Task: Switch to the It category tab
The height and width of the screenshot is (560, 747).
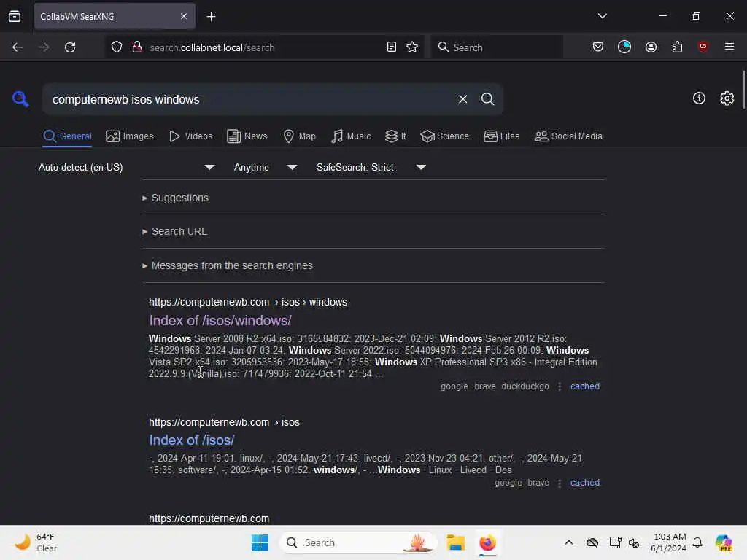Action: pyautogui.click(x=395, y=136)
